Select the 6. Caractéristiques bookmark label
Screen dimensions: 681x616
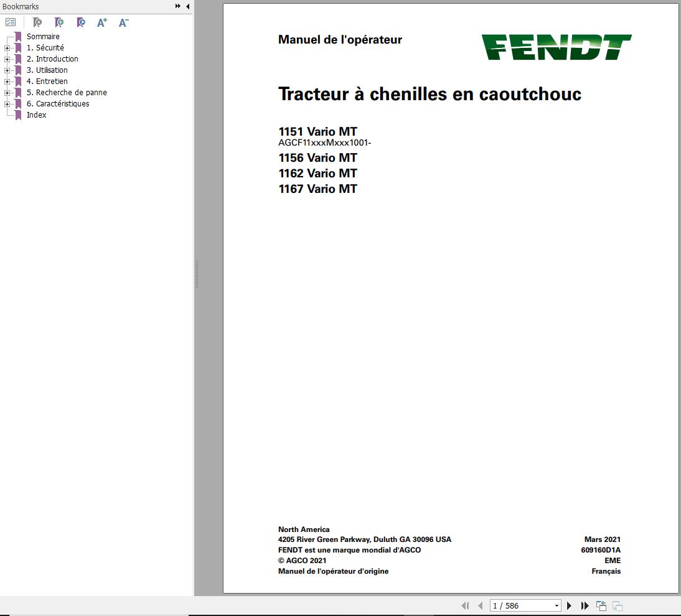(58, 104)
